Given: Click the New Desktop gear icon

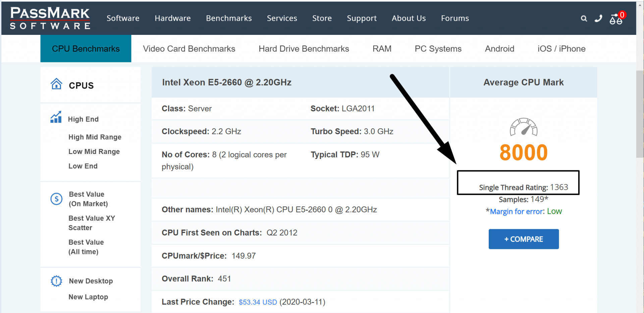Looking at the screenshot, I should pyautogui.click(x=56, y=281).
